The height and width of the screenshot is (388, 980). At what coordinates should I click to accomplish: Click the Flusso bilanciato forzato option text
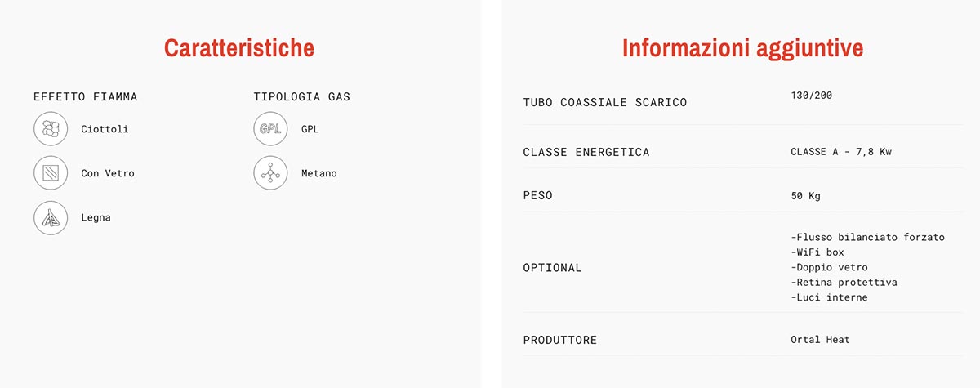pos(867,238)
